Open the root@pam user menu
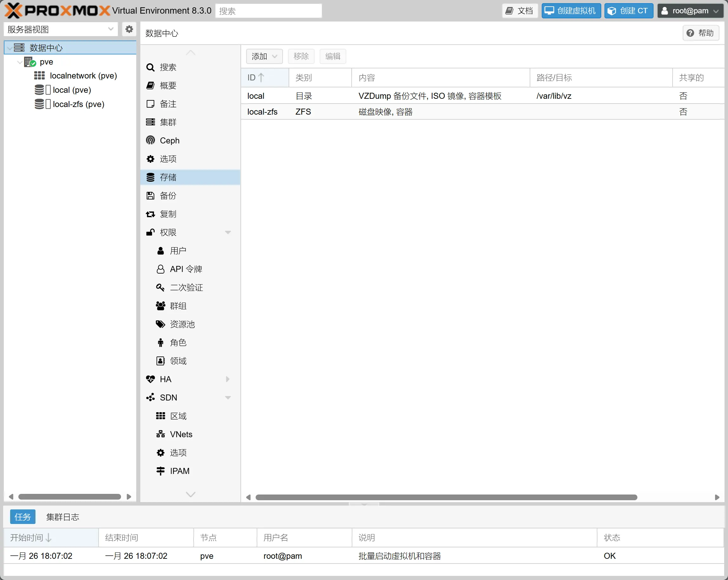 pyautogui.click(x=690, y=11)
